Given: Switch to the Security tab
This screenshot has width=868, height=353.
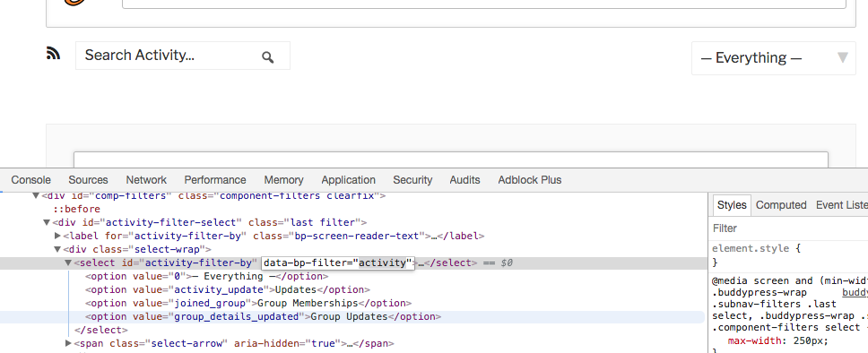Looking at the screenshot, I should coord(412,180).
